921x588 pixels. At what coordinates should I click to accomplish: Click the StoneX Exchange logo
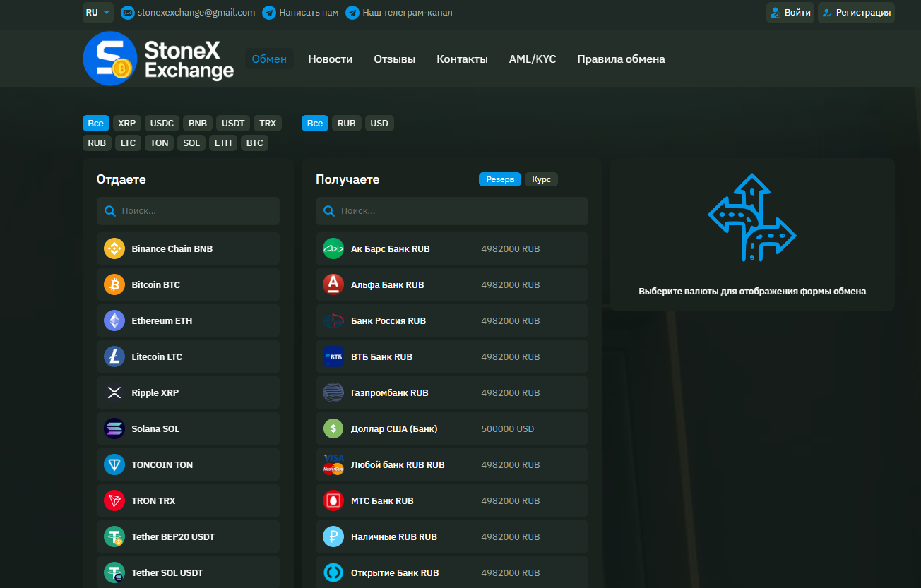pyautogui.click(x=158, y=59)
